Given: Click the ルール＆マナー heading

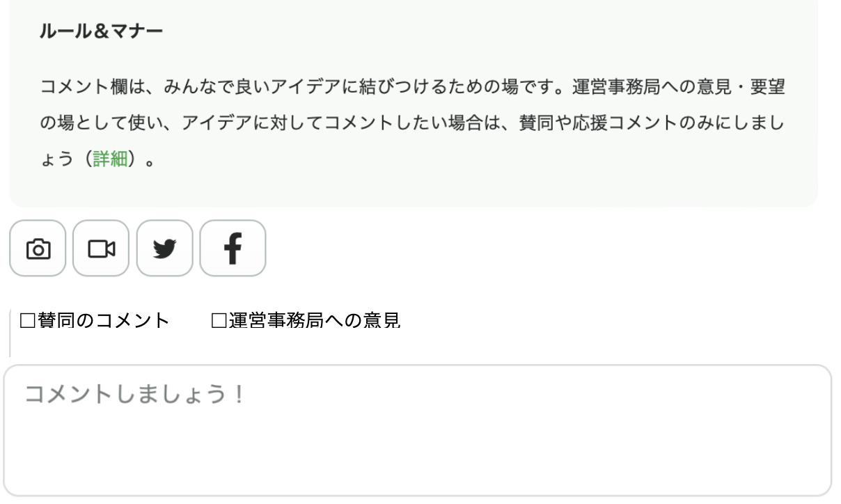Looking at the screenshot, I should click(102, 33).
